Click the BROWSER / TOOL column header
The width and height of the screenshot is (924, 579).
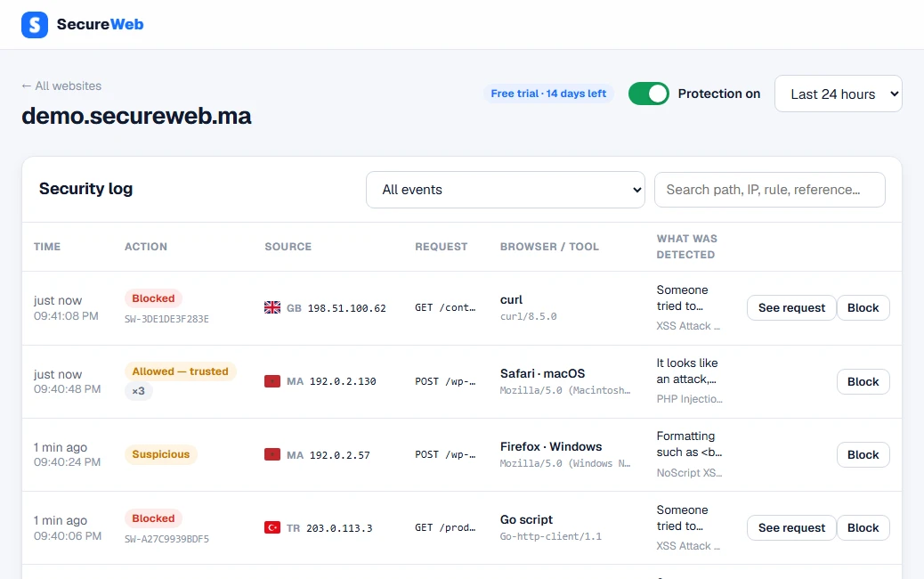(549, 247)
